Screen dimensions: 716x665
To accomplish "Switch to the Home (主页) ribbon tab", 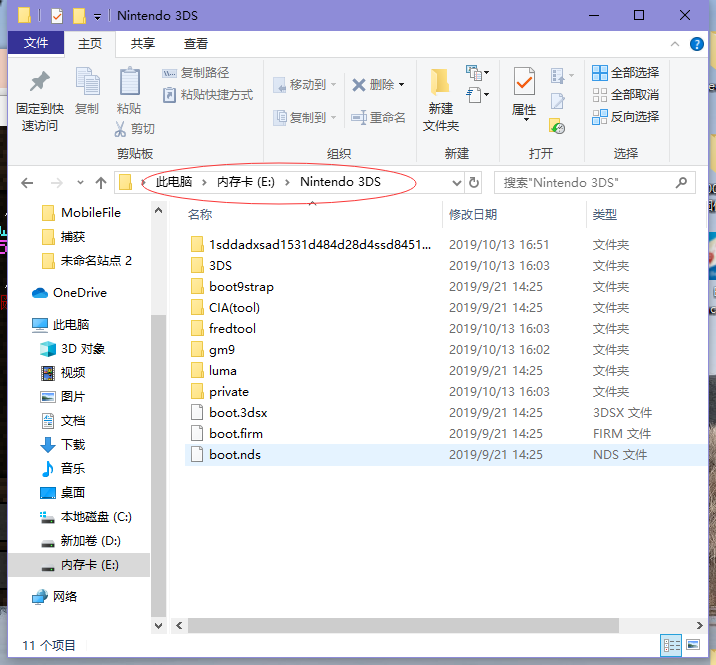I will [x=90, y=44].
